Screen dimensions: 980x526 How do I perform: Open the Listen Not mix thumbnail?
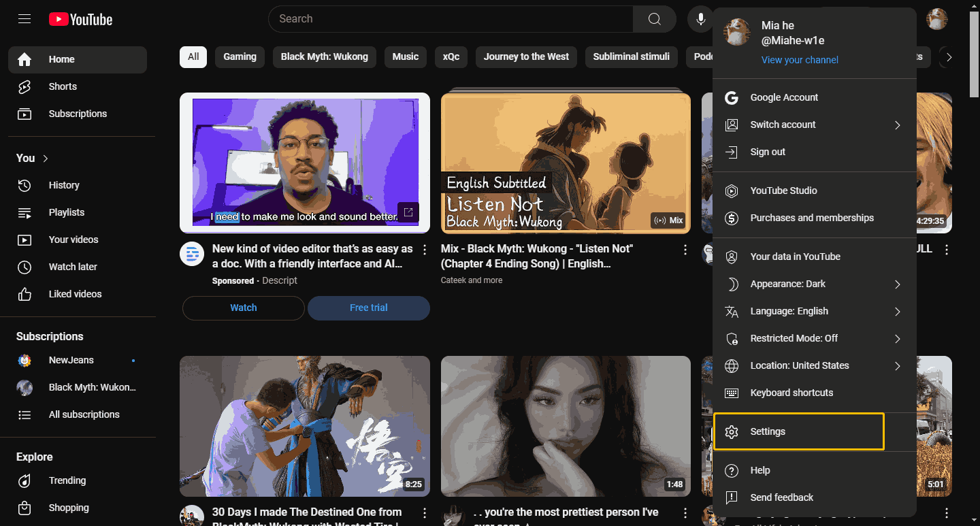566,163
